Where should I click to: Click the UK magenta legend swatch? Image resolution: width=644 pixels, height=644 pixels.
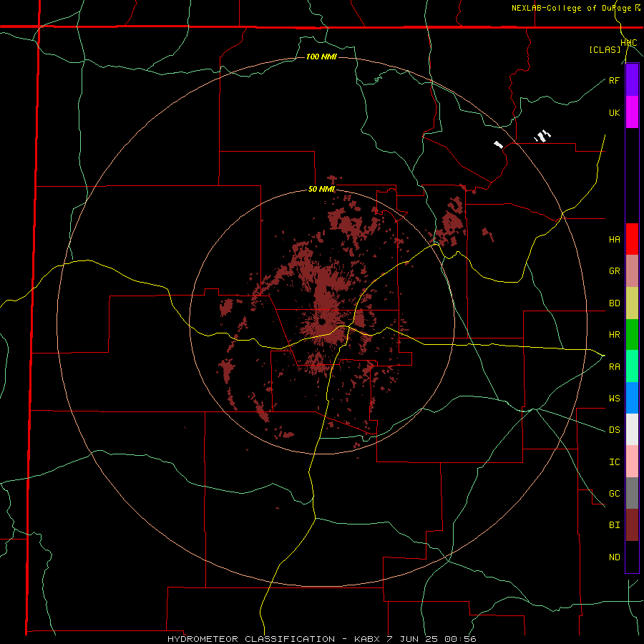(x=632, y=112)
